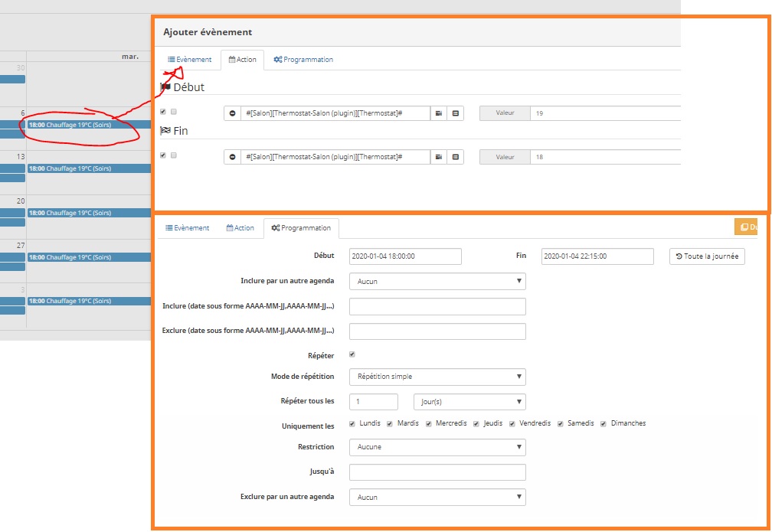Click the list icon beside Fin command

point(456,157)
